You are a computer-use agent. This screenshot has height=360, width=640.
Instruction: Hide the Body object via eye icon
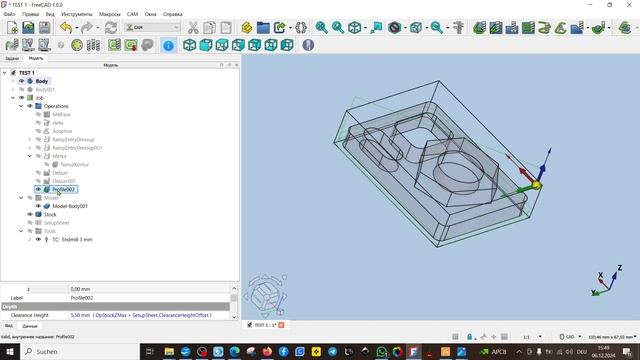pos(22,81)
